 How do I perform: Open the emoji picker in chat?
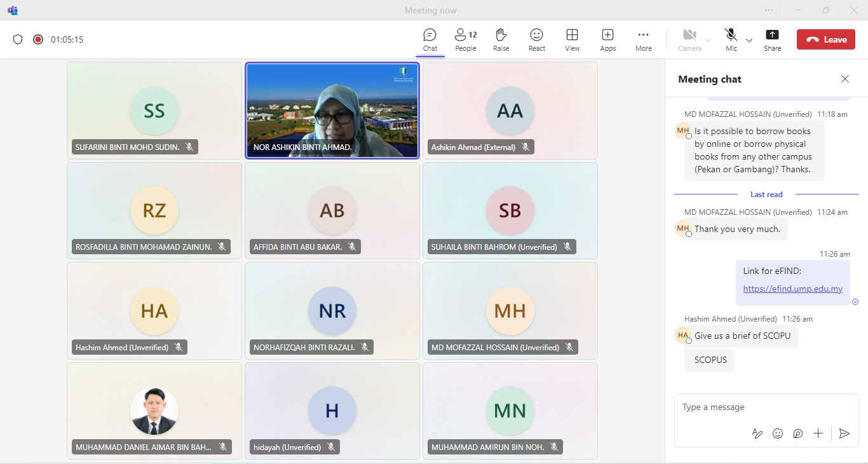pyautogui.click(x=778, y=433)
